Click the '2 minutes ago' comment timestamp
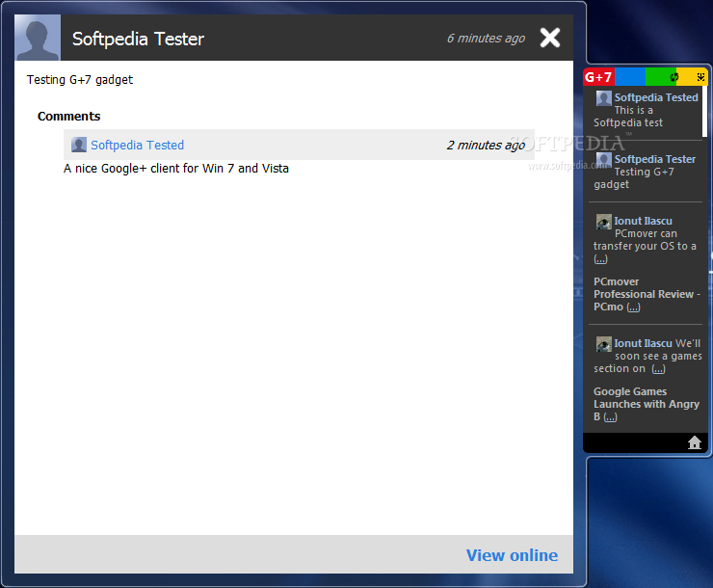The height and width of the screenshot is (588, 713). pos(486,145)
